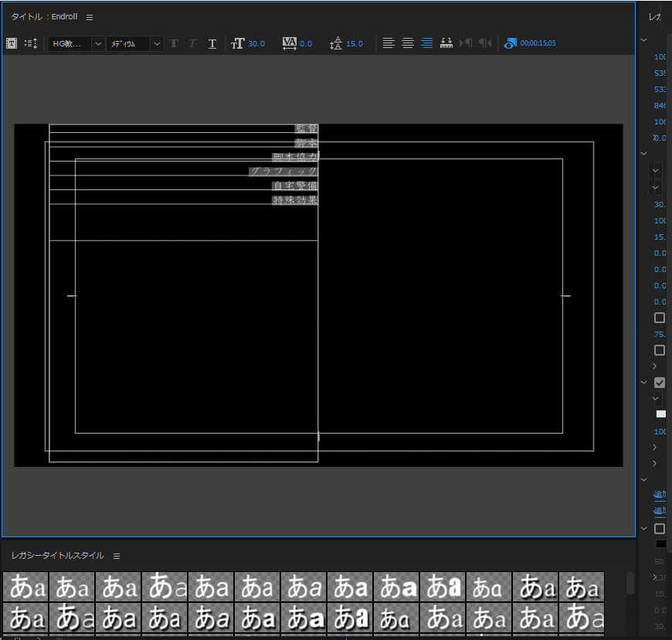Open the font style dropdown showing ﾒﾃﾞｨｳﾑ
672x640 pixels.
158,44
